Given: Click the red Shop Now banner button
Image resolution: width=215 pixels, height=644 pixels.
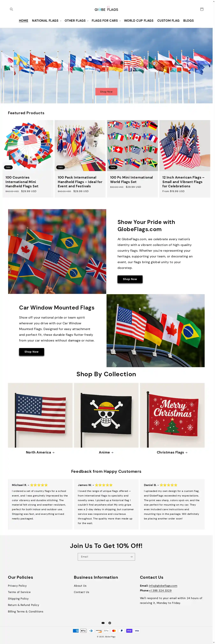Looking at the screenshot, I should 106,92.
